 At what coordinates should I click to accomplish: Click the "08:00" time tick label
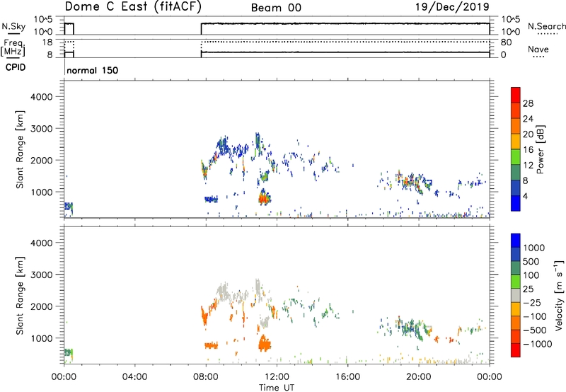[x=206, y=377]
